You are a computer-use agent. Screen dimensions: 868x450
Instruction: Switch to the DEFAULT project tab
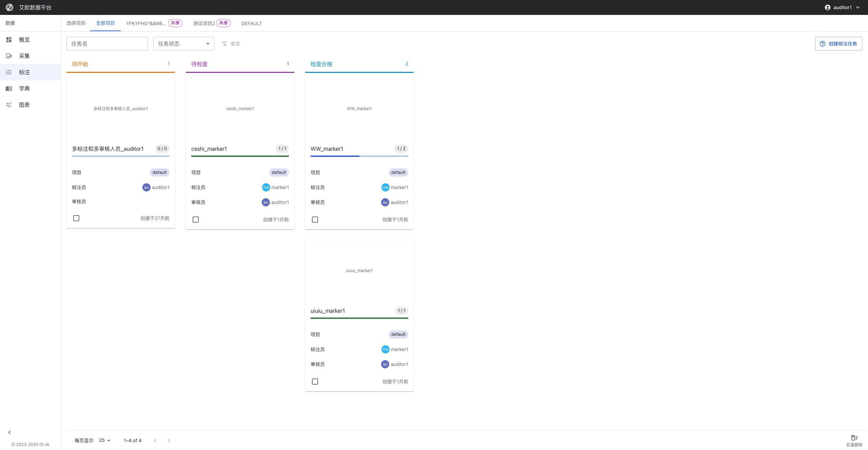(251, 23)
